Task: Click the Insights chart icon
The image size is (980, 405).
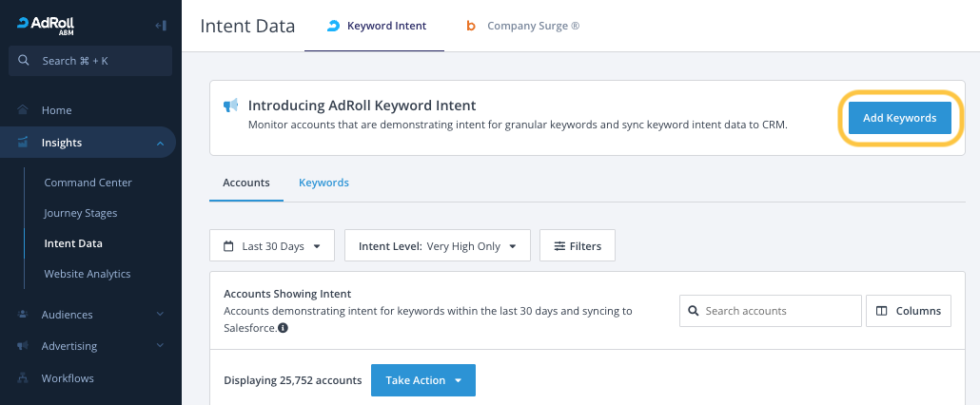Action: pos(23,143)
